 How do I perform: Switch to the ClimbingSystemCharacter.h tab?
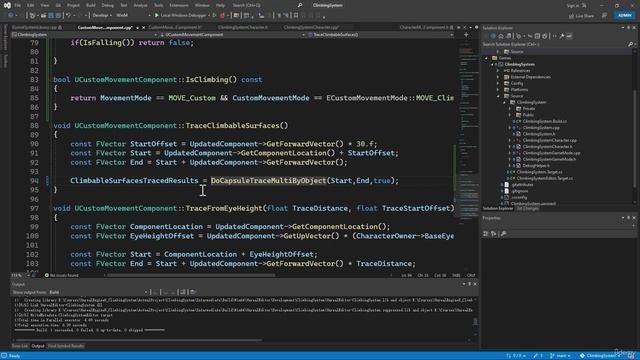(x=243, y=27)
